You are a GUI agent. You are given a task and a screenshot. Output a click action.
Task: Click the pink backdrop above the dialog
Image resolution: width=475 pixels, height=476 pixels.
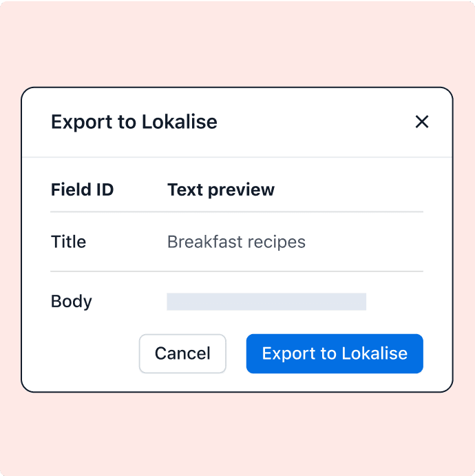pyautogui.click(x=237, y=41)
